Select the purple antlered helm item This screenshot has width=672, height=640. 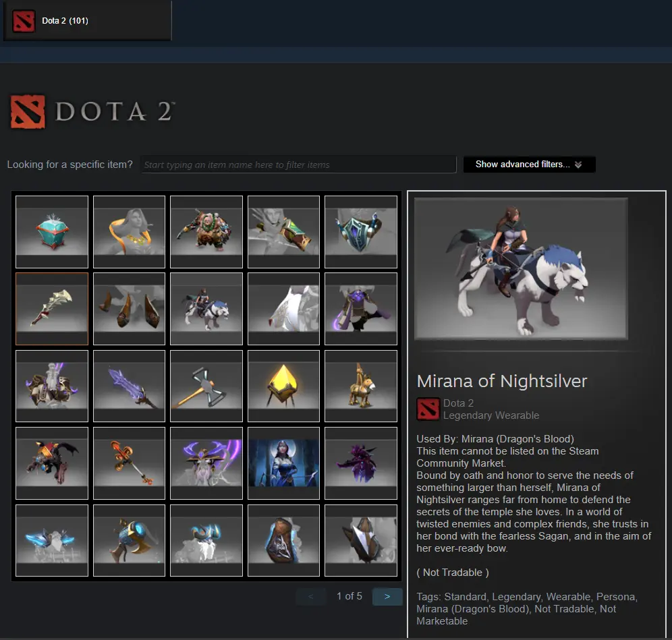[206, 463]
